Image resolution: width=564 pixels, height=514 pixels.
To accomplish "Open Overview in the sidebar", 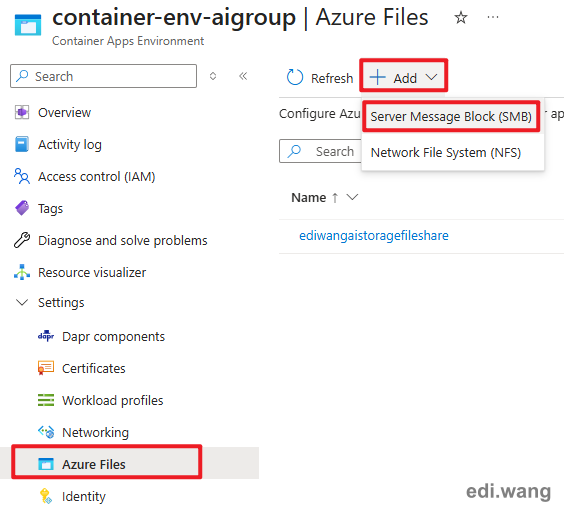I will [x=64, y=112].
